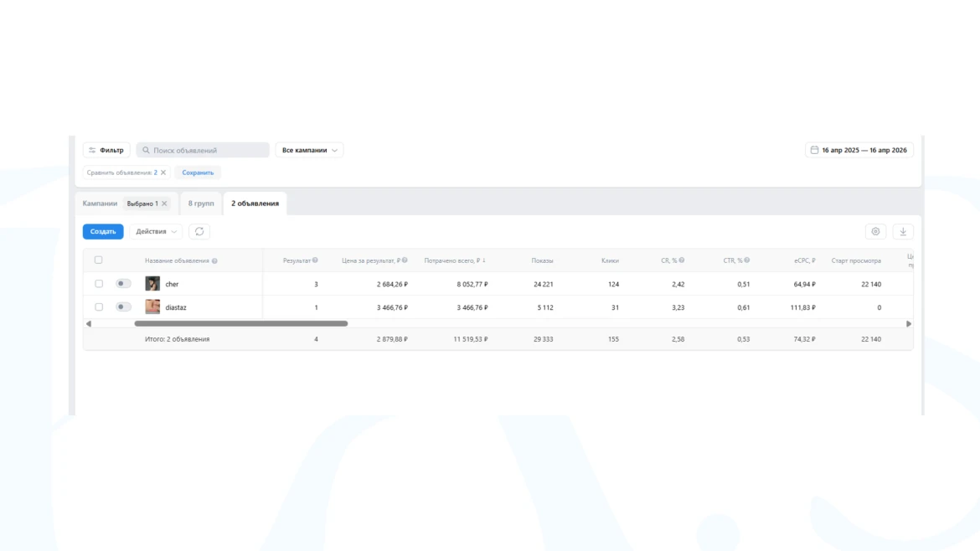980x551 pixels.
Task: Click the 'Старт просмотра' column header
Action: coord(856,260)
